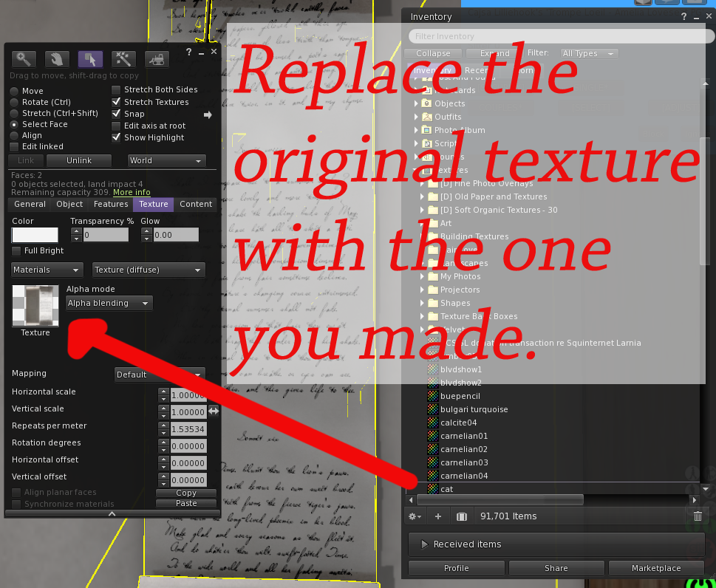Click the white Color swatch

35,235
